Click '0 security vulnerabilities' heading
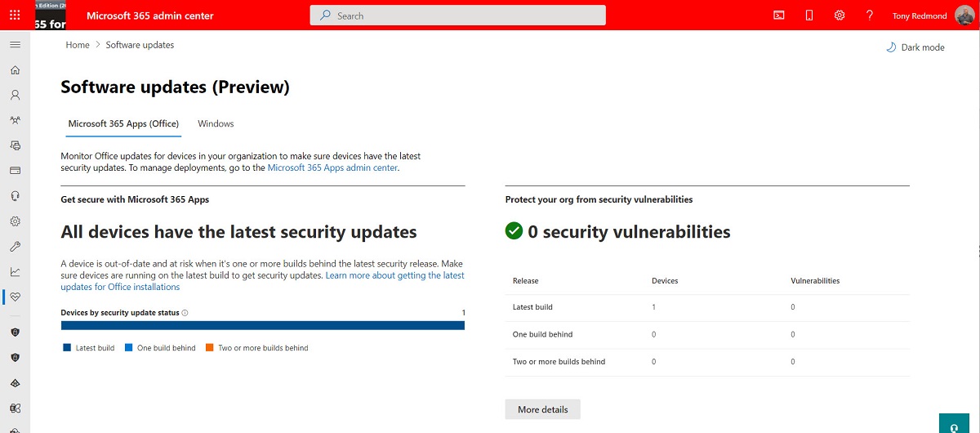Image resolution: width=980 pixels, height=433 pixels. pos(630,232)
